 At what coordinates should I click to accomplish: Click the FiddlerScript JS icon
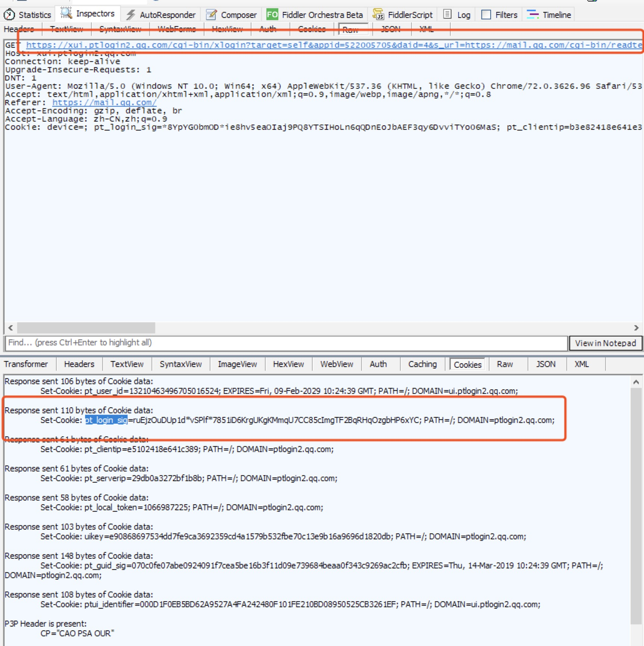[378, 14]
